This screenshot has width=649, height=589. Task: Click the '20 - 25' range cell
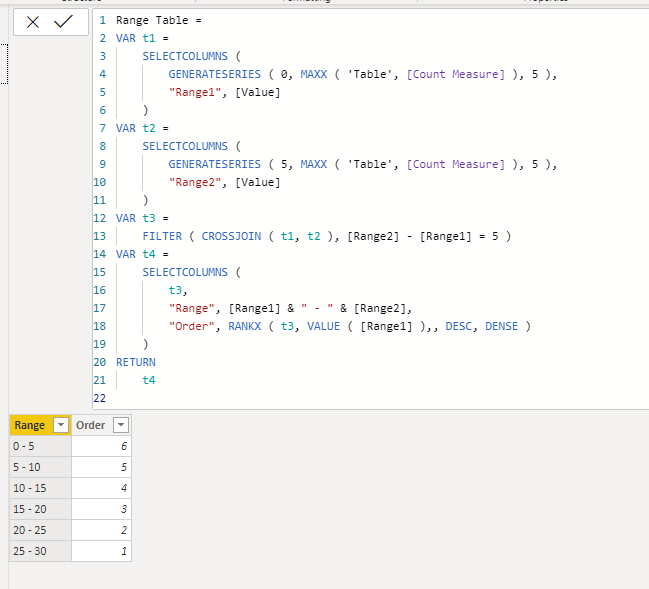pyautogui.click(x=40, y=530)
